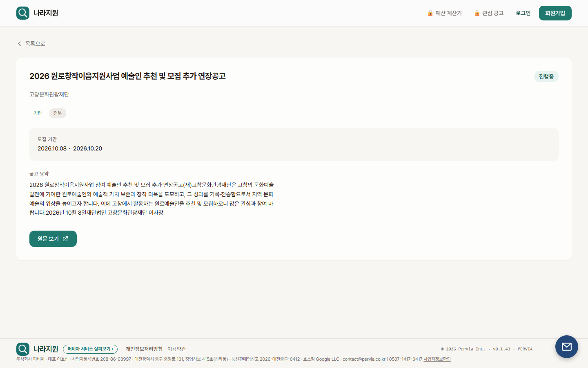Open 개인정보처리방침 footer link

click(144, 349)
